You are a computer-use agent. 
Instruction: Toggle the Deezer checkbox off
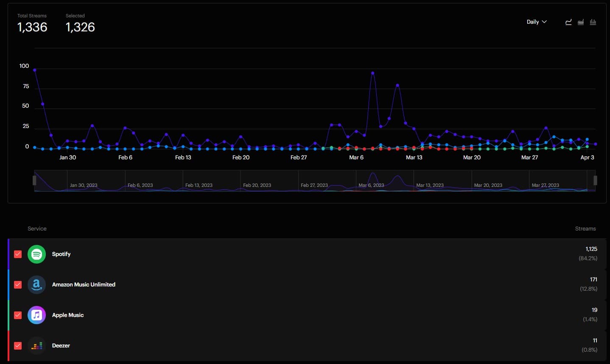pyautogui.click(x=17, y=346)
